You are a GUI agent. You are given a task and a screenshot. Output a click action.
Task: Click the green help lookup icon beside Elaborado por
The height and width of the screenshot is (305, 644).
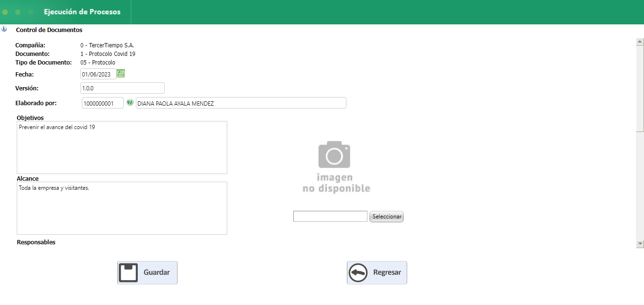coord(130,102)
